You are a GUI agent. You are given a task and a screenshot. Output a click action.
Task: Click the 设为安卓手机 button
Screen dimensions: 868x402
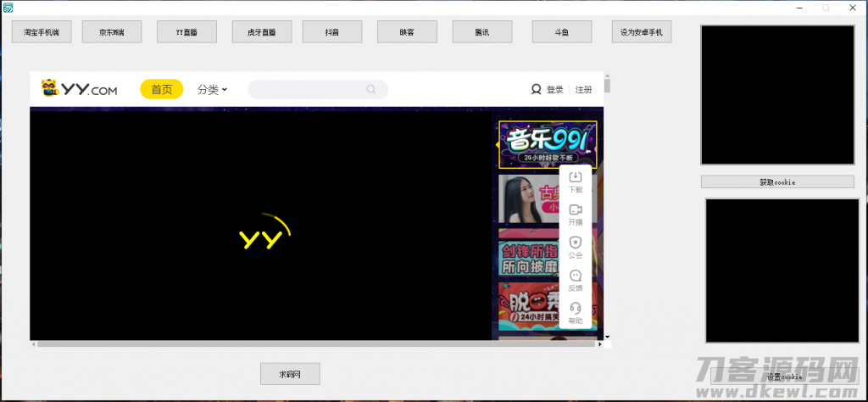coord(642,32)
